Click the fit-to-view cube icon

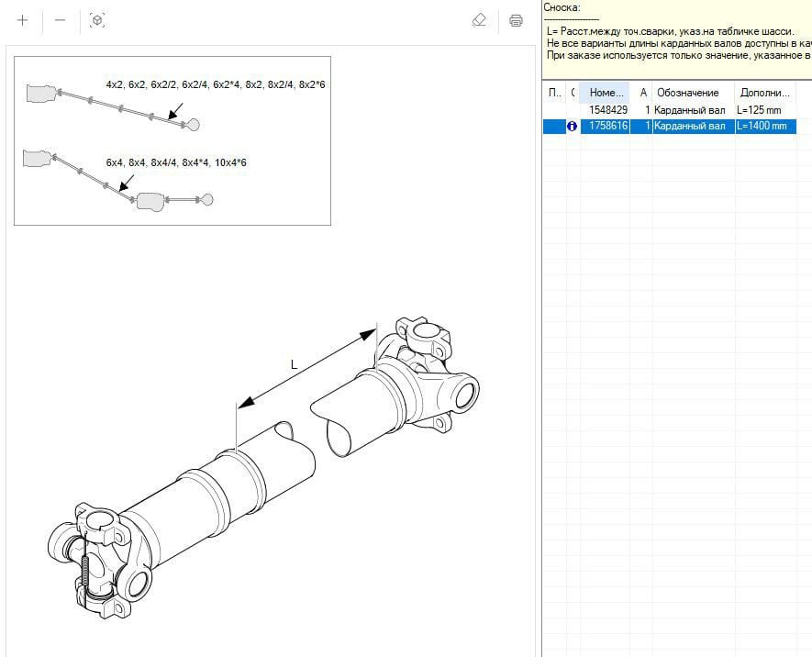(97, 20)
